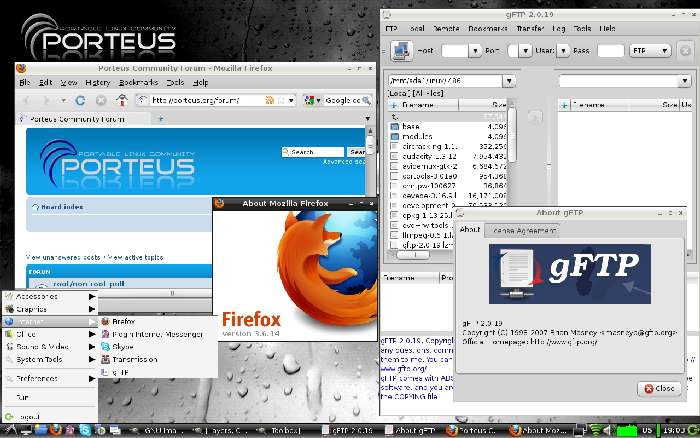Image resolution: width=700 pixels, height=438 pixels.
Task: Expand the local directory path dropdown
Action: (x=509, y=81)
